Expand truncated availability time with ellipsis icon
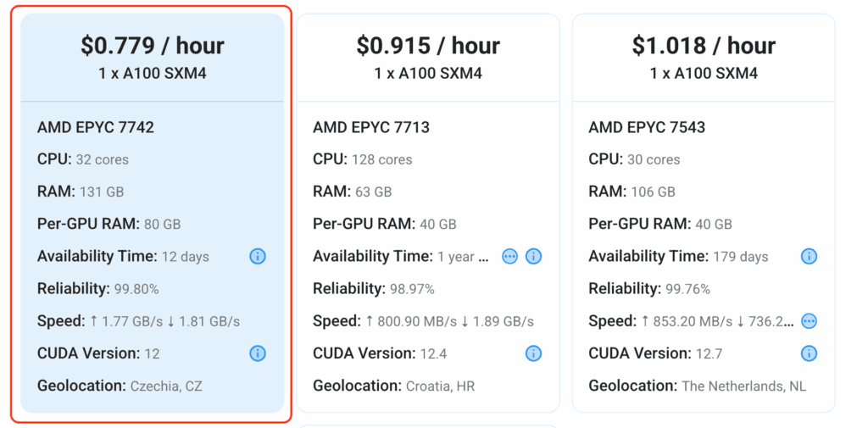 coord(509,256)
